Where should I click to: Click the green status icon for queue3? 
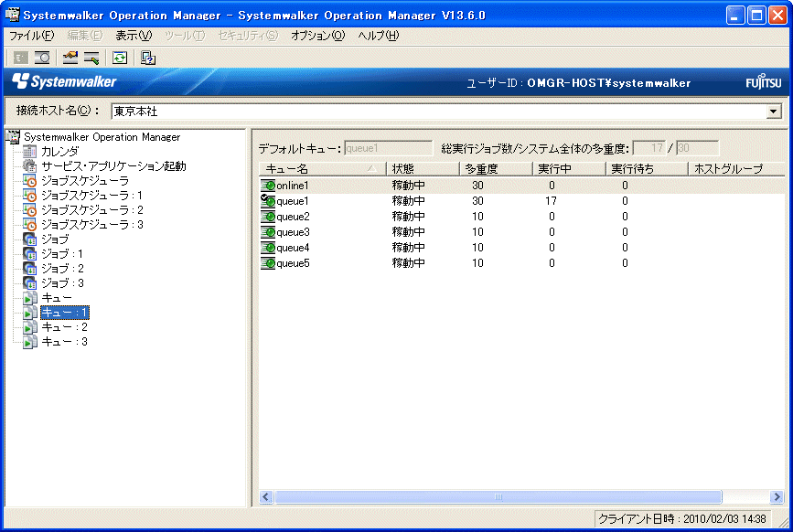(x=268, y=232)
